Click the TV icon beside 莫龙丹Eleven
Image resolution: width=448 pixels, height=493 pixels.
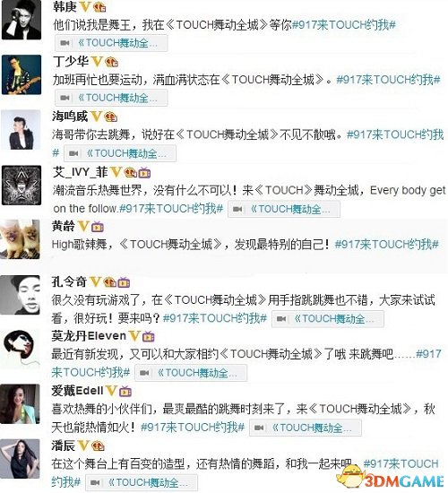[x=149, y=336]
